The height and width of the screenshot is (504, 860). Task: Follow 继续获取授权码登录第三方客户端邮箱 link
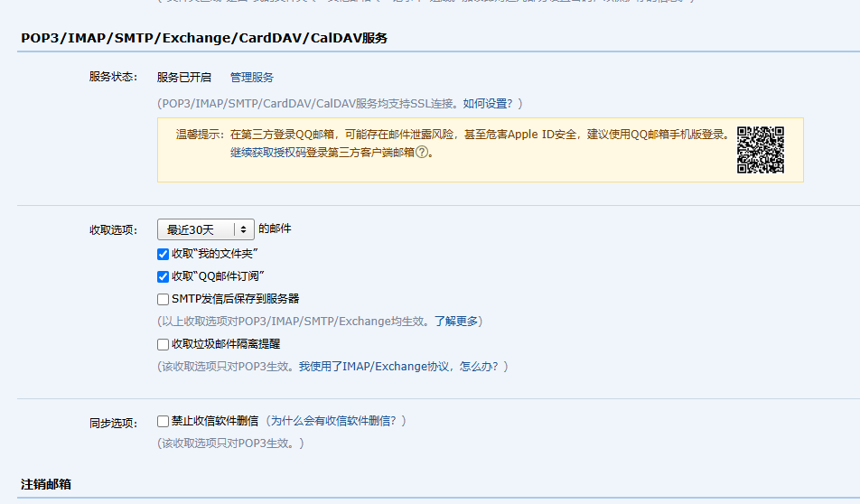[322, 153]
